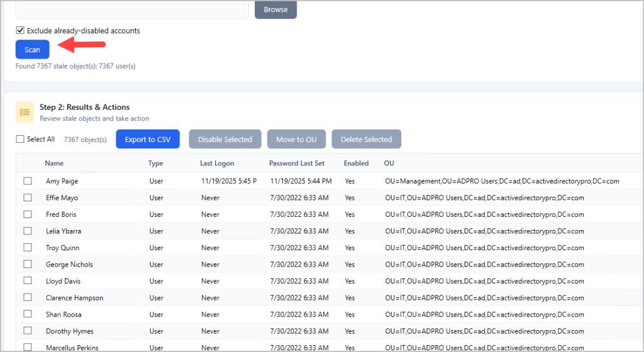Click the Results & Actions list icon
Image resolution: width=644 pixels, height=352 pixels.
coord(25,112)
